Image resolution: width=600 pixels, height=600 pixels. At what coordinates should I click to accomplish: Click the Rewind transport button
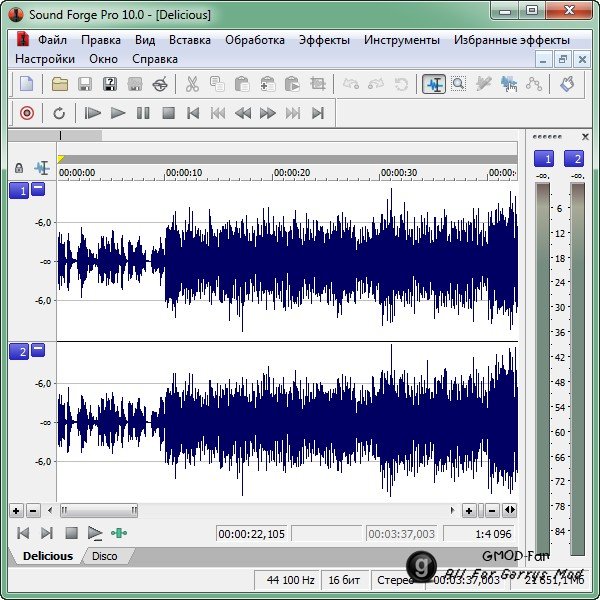243,113
